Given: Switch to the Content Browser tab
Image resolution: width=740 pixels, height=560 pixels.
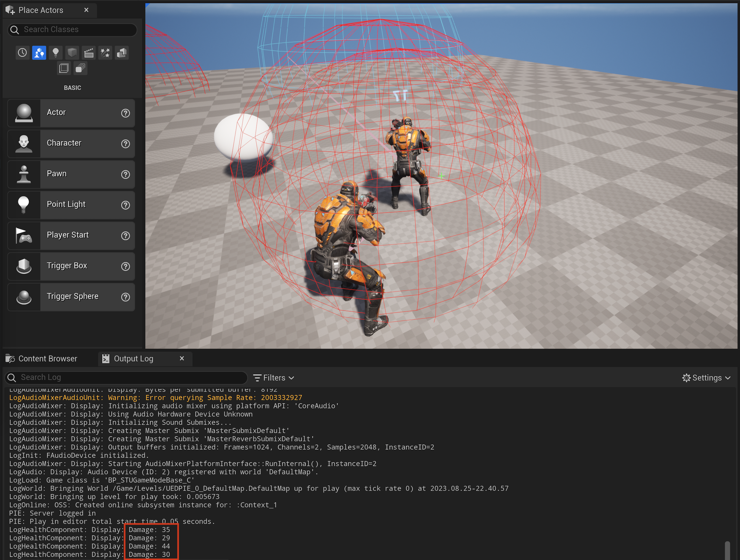Looking at the screenshot, I should (42, 359).
